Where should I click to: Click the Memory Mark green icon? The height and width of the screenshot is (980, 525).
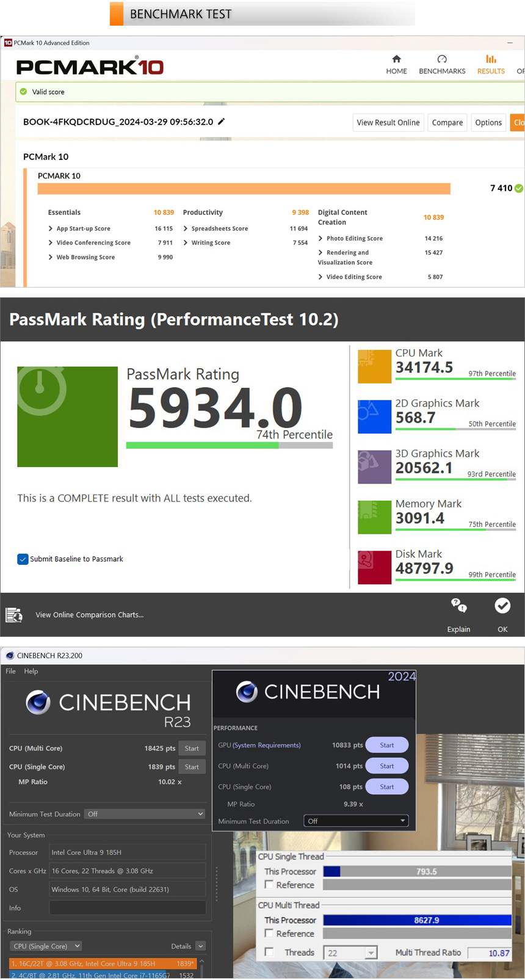pos(374,517)
